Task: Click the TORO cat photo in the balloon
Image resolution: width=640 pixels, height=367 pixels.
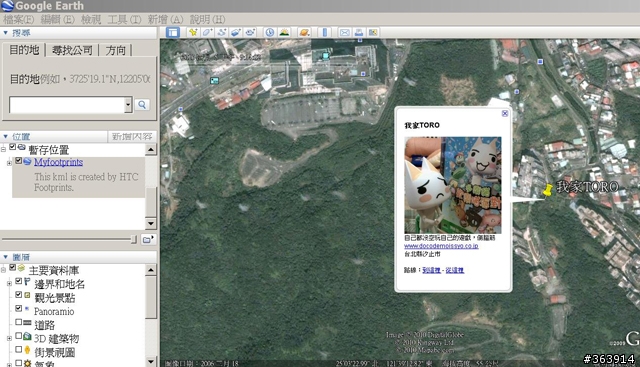Action: pyautogui.click(x=453, y=185)
